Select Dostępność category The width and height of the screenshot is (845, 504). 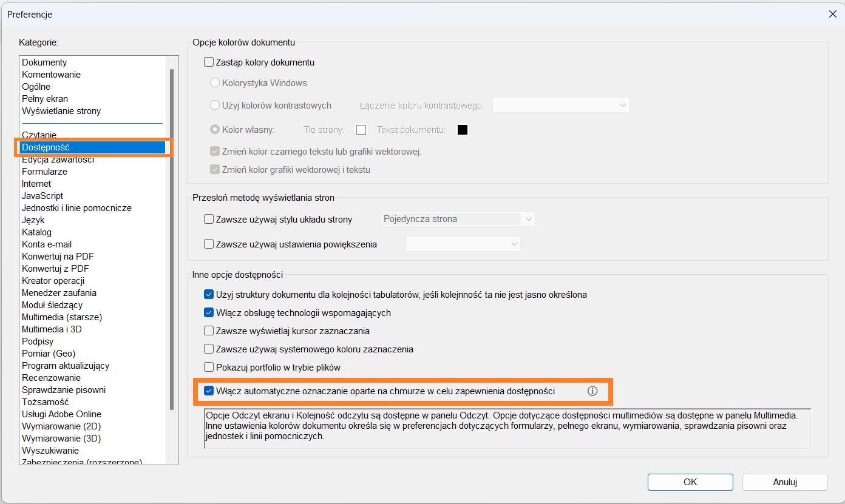click(92, 147)
